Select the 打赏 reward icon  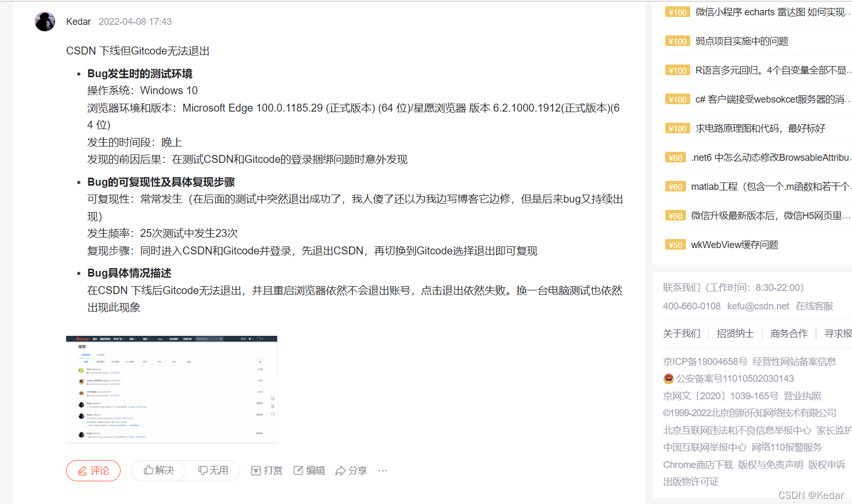256,470
